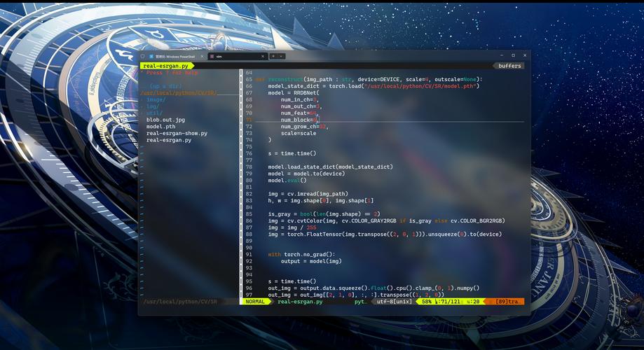Click the real-esrgan.py filename in the statusline

[300, 302]
